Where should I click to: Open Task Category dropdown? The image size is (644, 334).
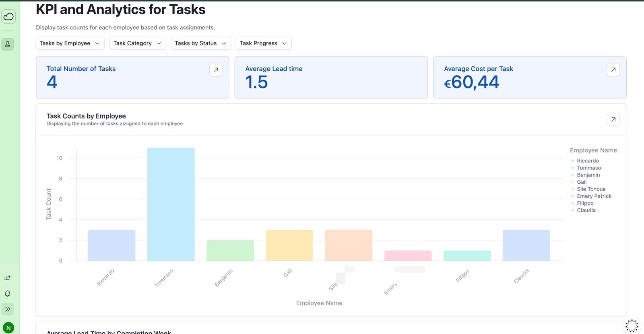pos(138,43)
